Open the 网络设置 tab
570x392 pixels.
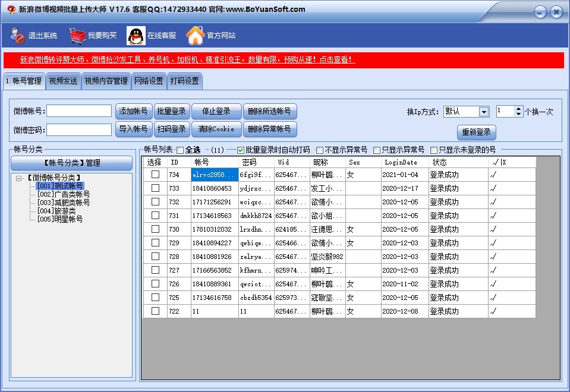tap(149, 81)
